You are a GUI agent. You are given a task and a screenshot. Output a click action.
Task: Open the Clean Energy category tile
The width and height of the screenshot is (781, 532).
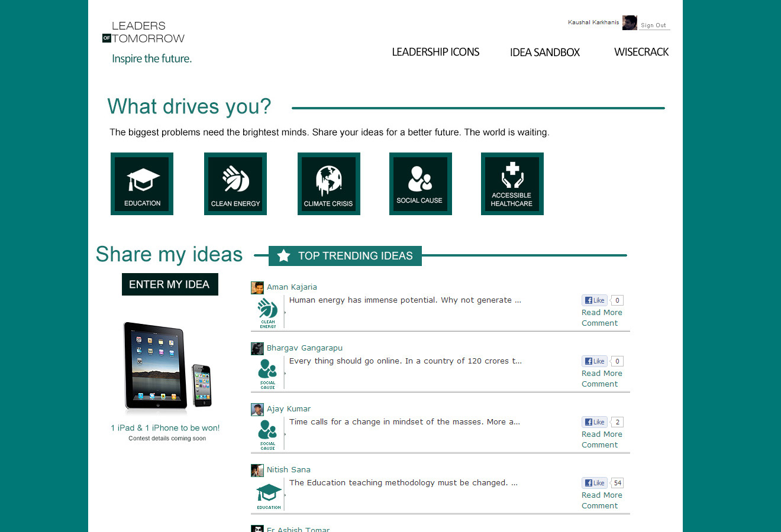(x=235, y=184)
